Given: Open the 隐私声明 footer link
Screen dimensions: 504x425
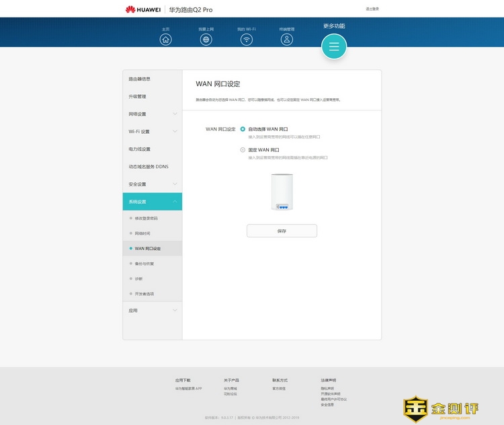Looking at the screenshot, I should click(327, 389).
